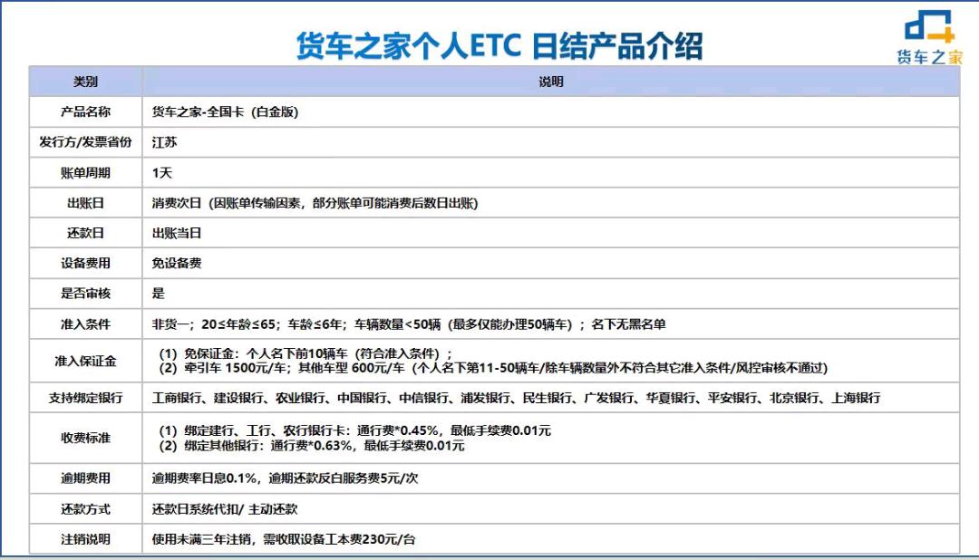Click the 货车之家 logo icon
This screenshot has width=979, height=560.
click(x=929, y=37)
